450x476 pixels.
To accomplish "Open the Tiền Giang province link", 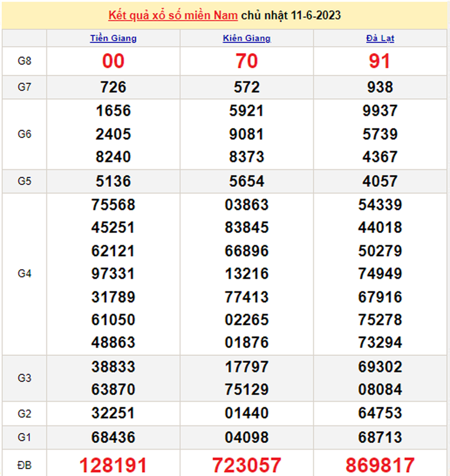I will [113, 38].
